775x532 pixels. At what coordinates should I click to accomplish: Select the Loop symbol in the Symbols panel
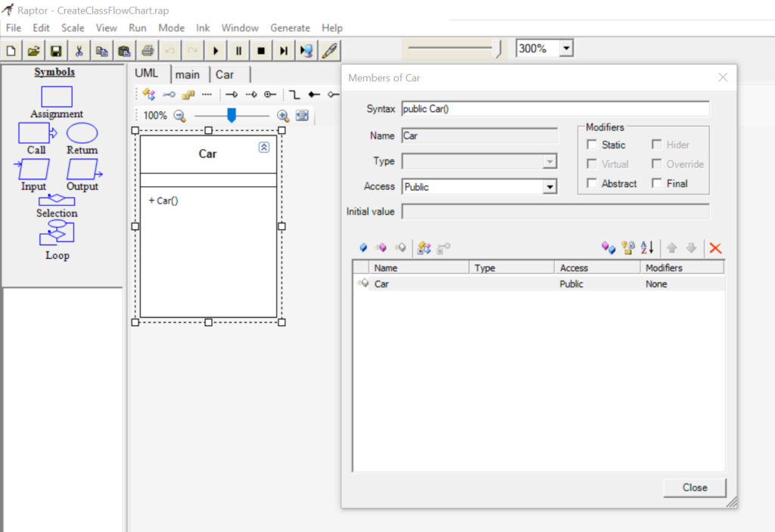click(x=57, y=236)
